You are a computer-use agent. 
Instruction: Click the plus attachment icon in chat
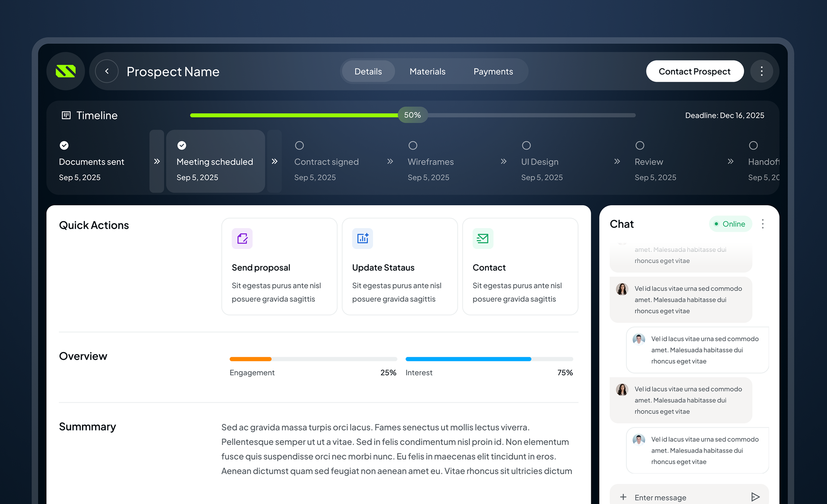[623, 497]
